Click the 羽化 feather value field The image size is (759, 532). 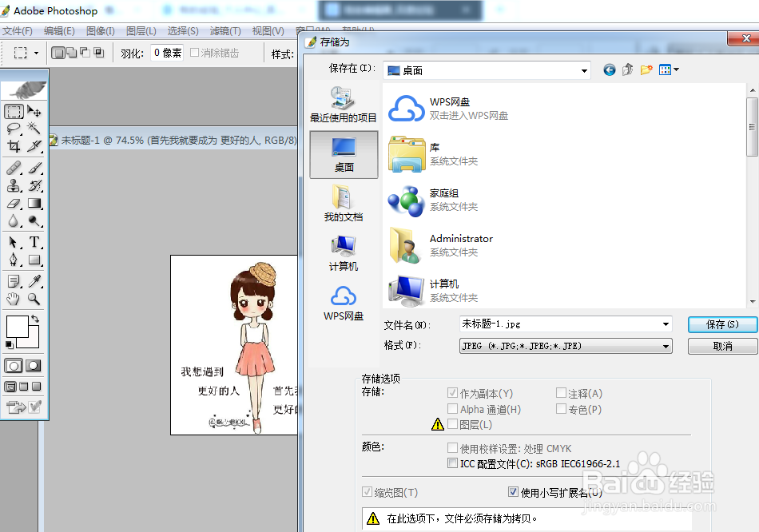click(167, 53)
